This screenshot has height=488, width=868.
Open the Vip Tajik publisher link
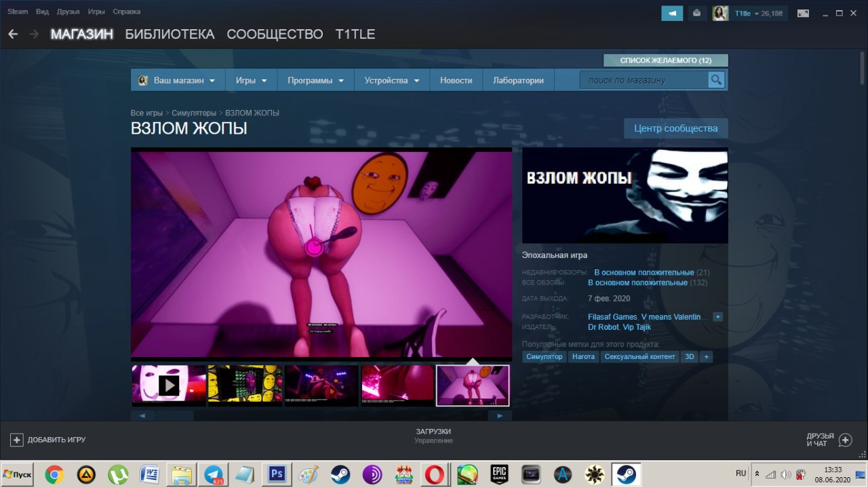click(637, 327)
